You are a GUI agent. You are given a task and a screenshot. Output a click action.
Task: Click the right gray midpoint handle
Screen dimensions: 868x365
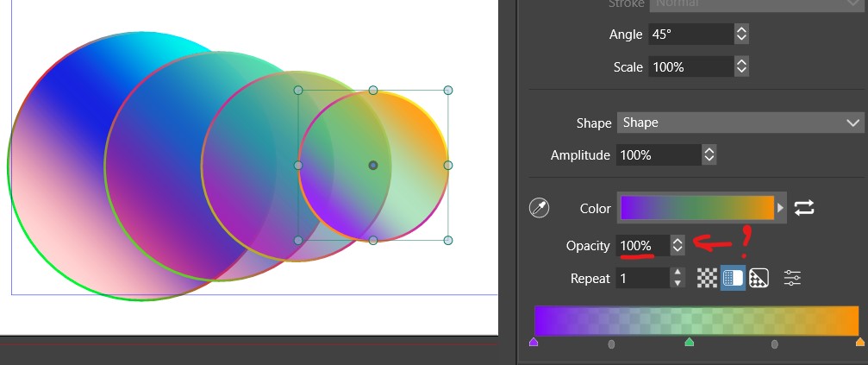pyautogui.click(x=774, y=344)
